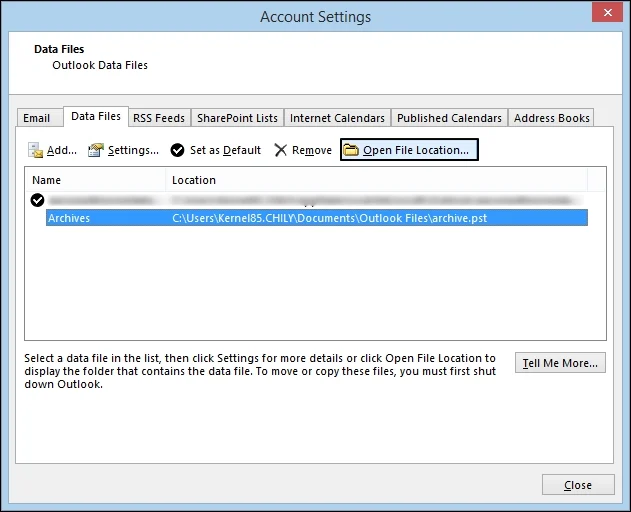631x512 pixels.
Task: Click the Settings toolbar icon
Action: 96,150
